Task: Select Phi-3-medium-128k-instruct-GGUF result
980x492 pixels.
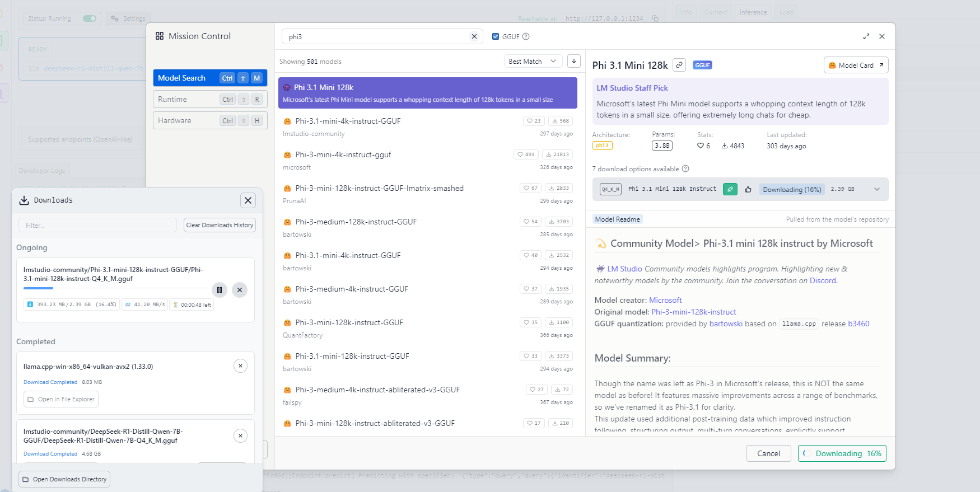Action: pyautogui.click(x=428, y=227)
